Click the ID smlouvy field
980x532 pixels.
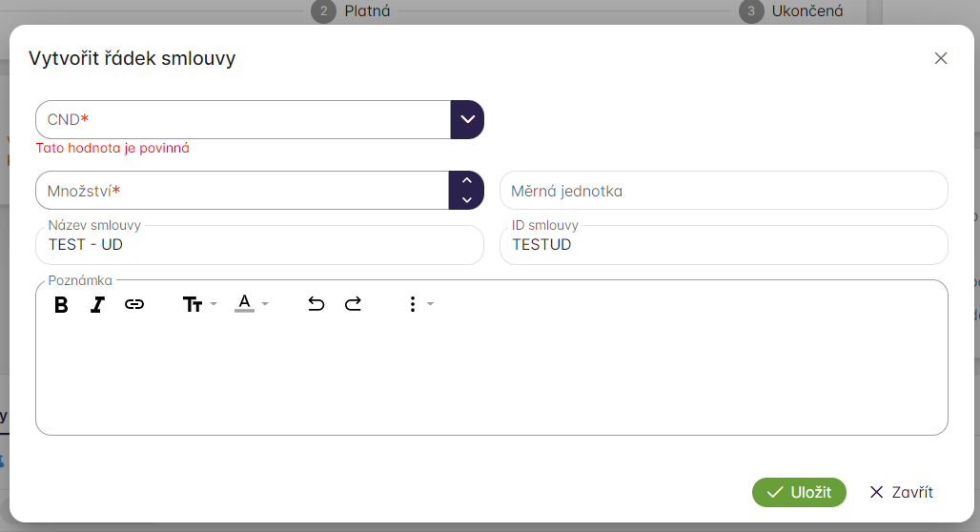[724, 245]
